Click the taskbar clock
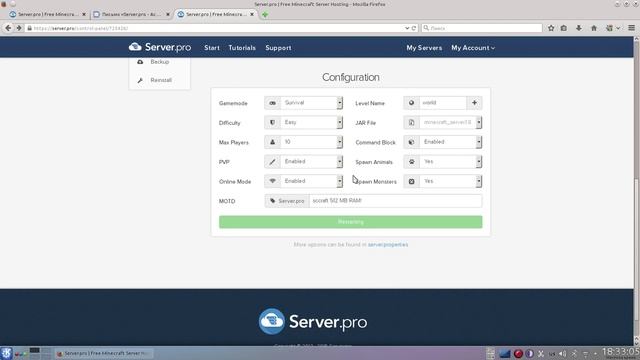The height and width of the screenshot is (360, 640). point(621,352)
